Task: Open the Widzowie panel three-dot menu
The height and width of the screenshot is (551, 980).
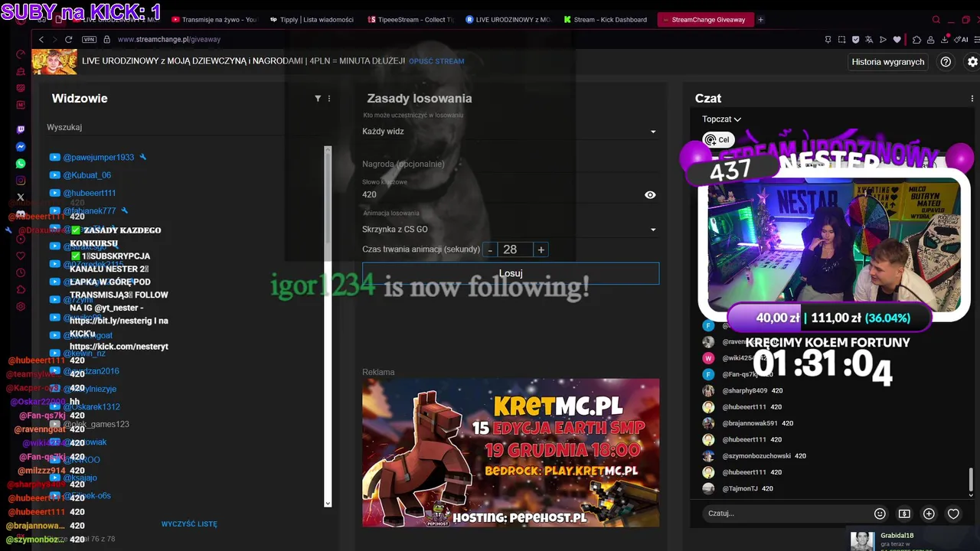Action: tap(329, 99)
